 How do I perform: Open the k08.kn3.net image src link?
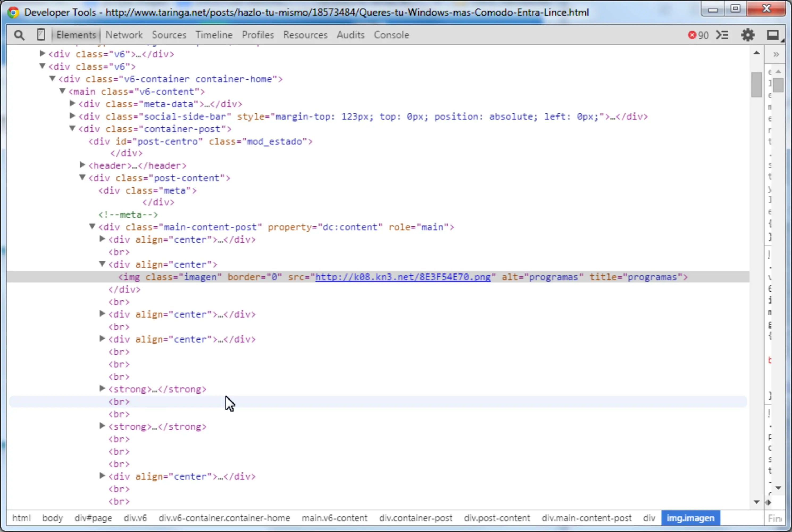coord(403,277)
